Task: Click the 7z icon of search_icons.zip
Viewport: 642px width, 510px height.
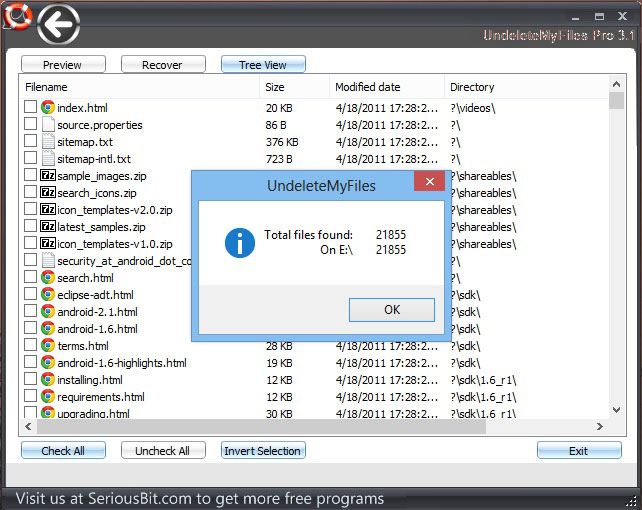Action: point(48,192)
